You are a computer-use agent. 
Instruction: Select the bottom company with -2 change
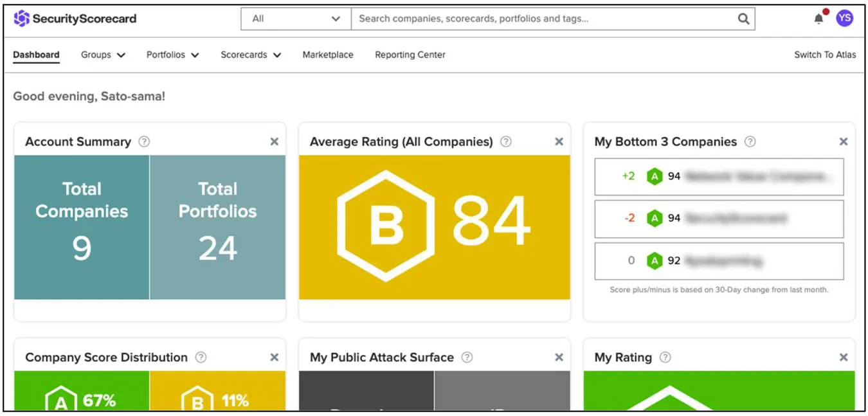pos(719,219)
